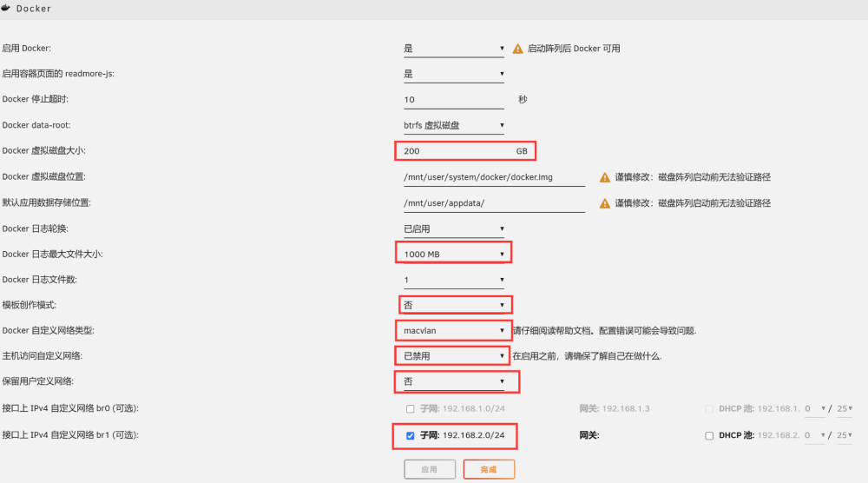Click the 接口上 IPv4 自定义网络 br0 label
Viewport: 868px width, 483px height.
click(x=70, y=408)
